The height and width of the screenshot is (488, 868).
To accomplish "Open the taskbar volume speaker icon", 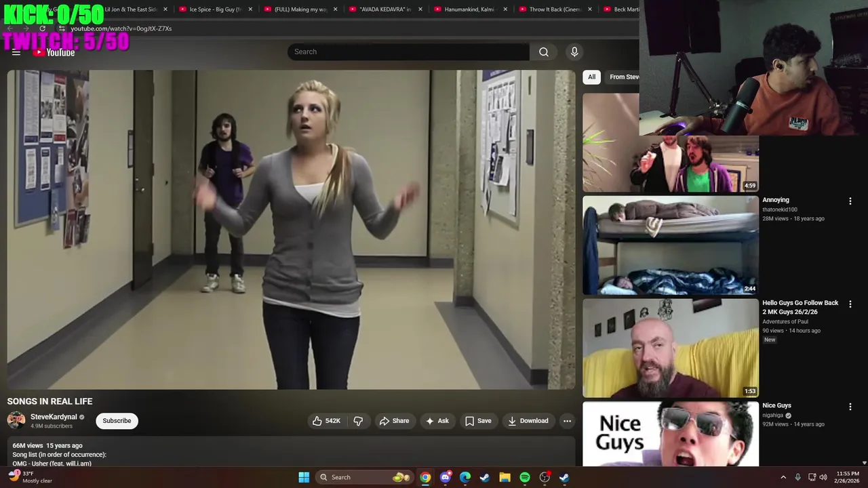I will coord(823,477).
